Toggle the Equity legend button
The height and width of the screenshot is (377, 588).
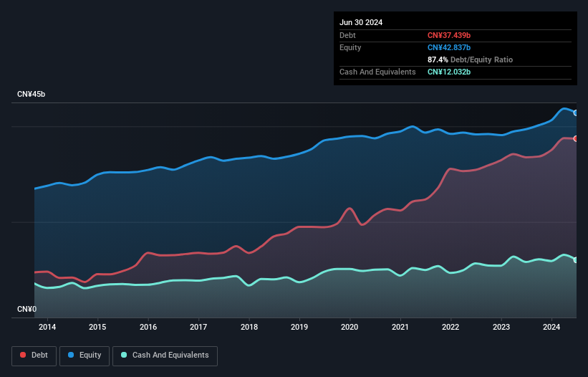(x=85, y=355)
